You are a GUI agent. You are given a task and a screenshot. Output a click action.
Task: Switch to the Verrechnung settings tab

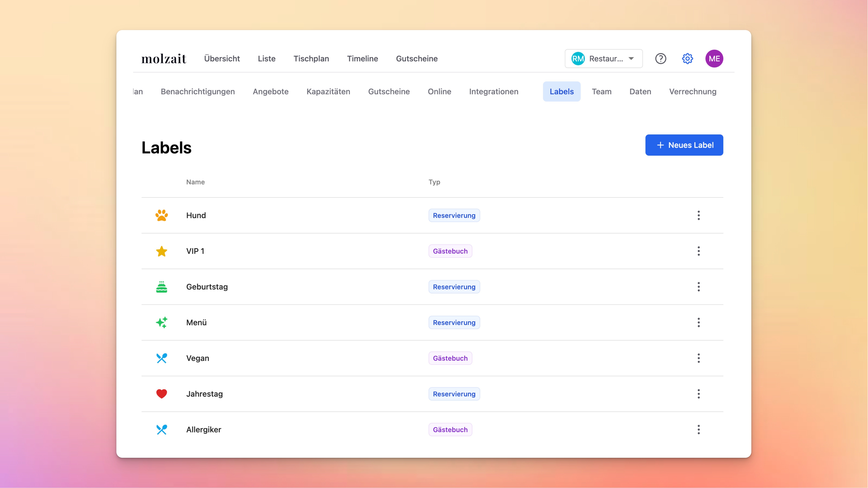coord(693,91)
